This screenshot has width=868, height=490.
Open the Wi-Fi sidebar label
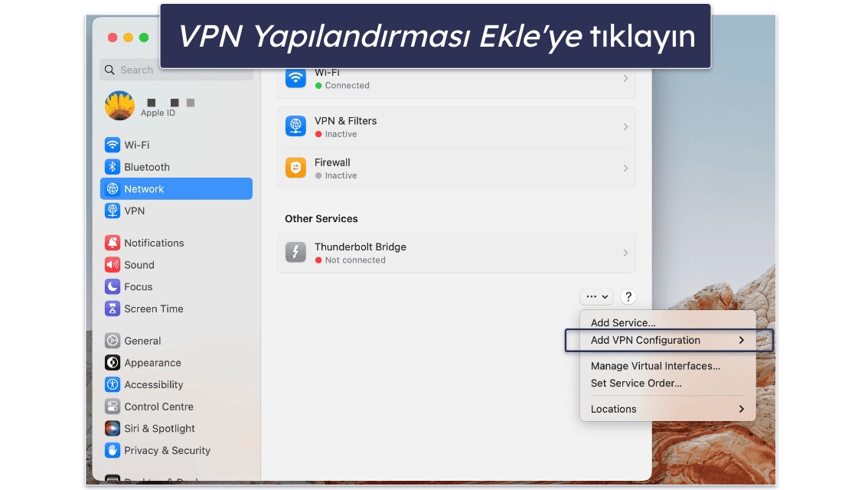137,145
